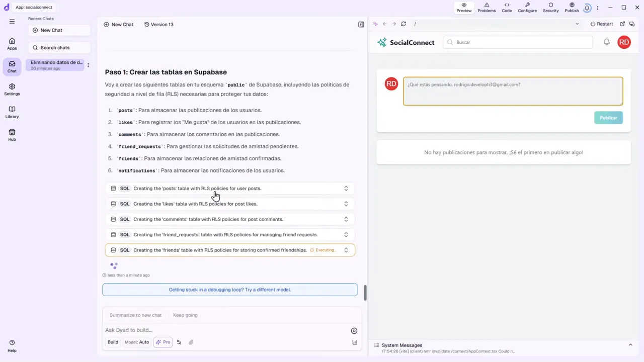Switch to the Problems tab
The height and width of the screenshot is (362, 644).
click(x=486, y=7)
